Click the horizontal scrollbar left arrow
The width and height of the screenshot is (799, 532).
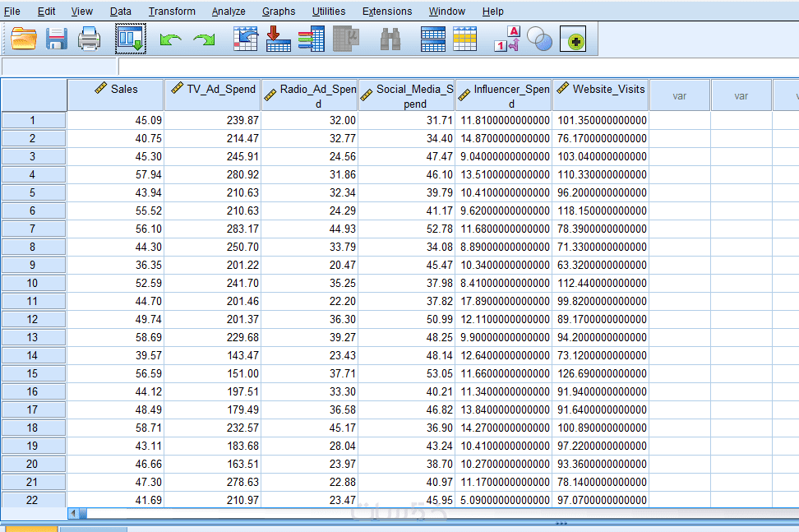tap(73, 513)
